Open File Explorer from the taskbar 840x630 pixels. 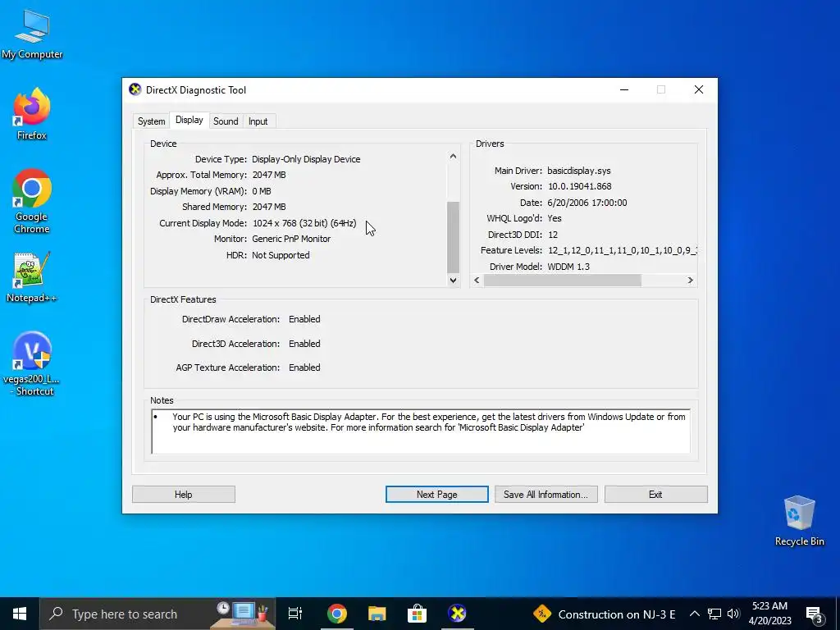point(377,614)
